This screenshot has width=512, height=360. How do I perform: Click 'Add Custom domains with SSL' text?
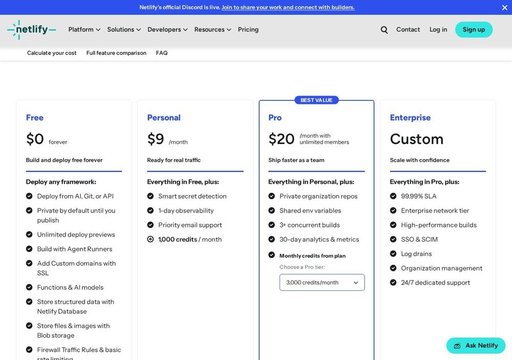click(x=76, y=268)
